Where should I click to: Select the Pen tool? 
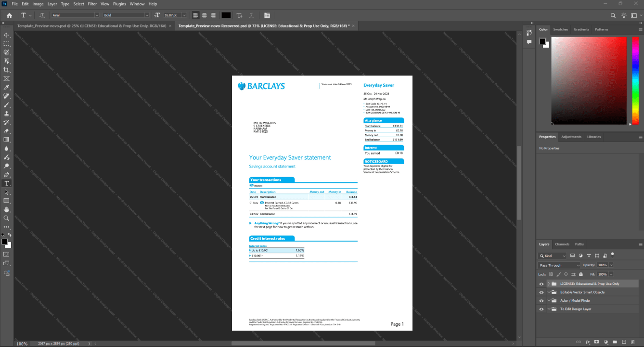7,175
